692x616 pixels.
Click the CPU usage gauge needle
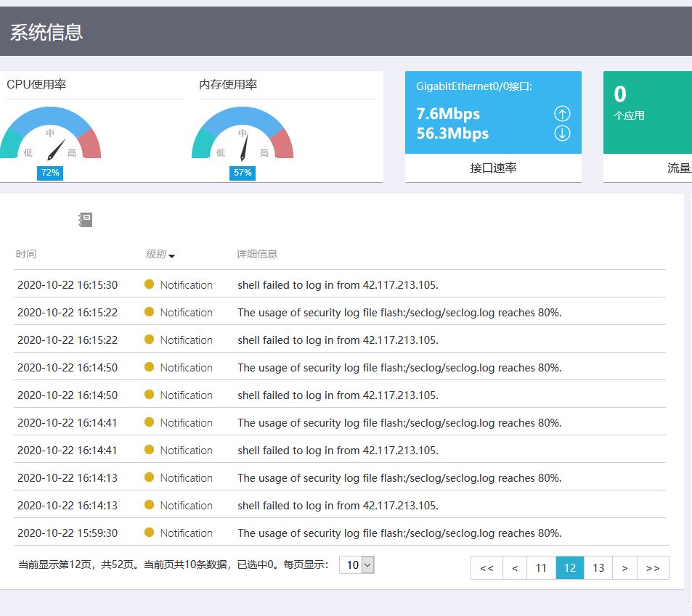coord(56,150)
